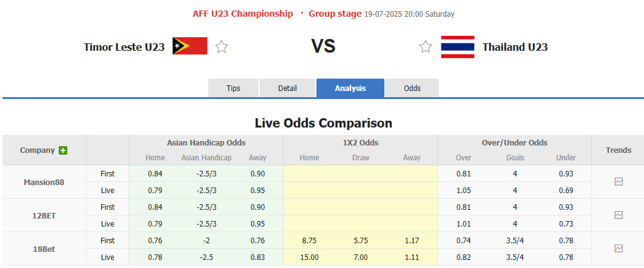Open Mansion88 odds trend chart icon
Viewport: 644px width, 268px height.
click(x=619, y=182)
